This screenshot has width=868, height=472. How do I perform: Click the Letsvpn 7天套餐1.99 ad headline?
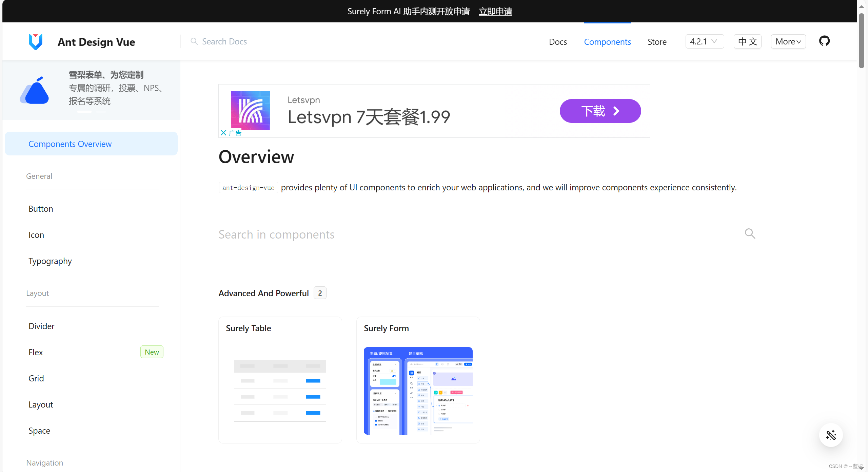tap(369, 117)
